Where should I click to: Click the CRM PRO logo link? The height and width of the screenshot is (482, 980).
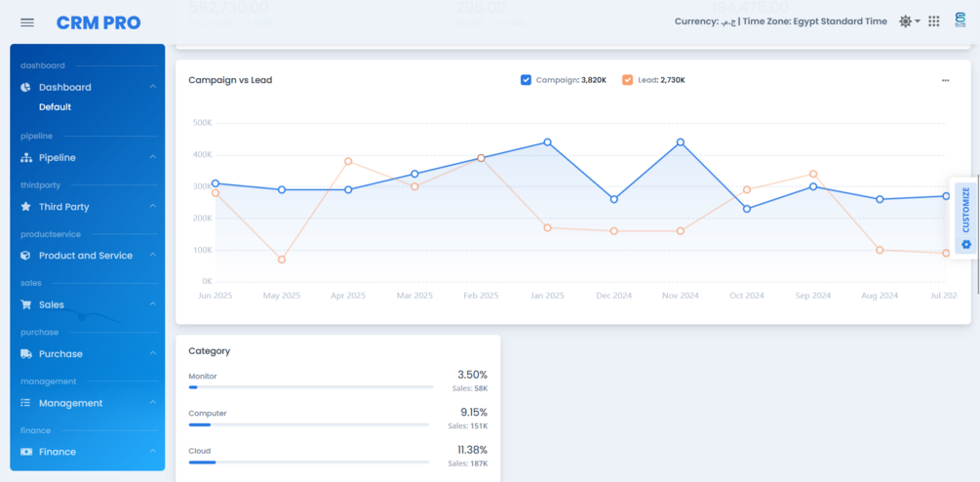point(98,22)
